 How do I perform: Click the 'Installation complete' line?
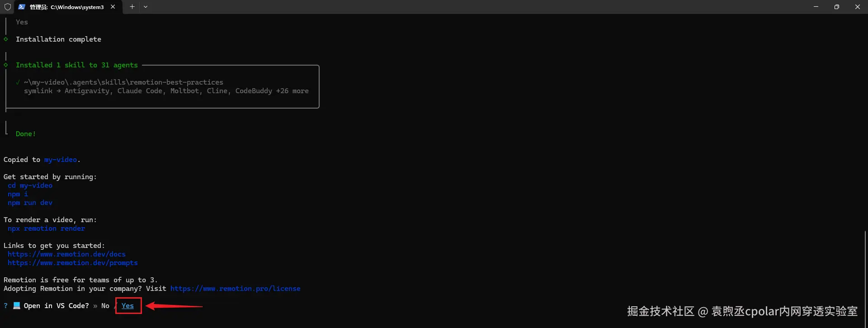point(58,39)
